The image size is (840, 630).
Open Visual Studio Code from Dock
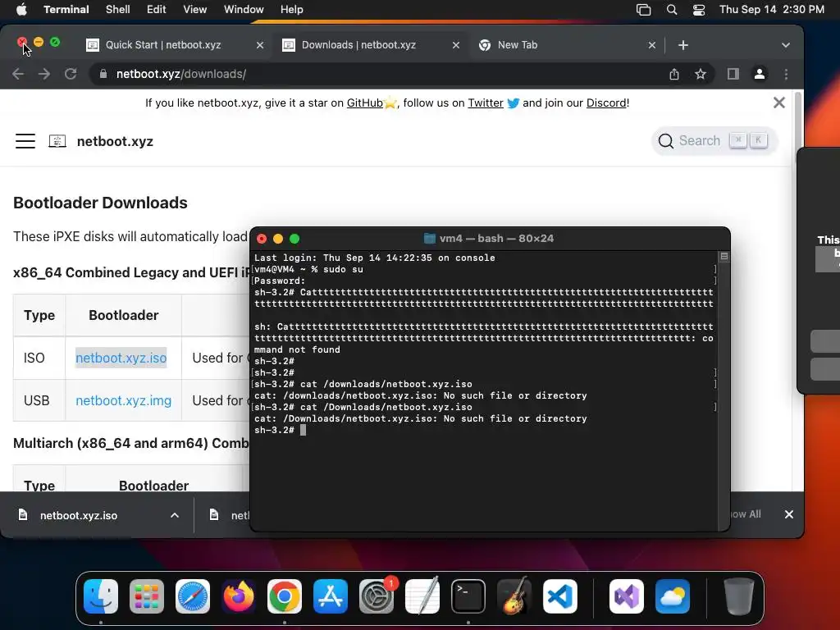coord(559,596)
